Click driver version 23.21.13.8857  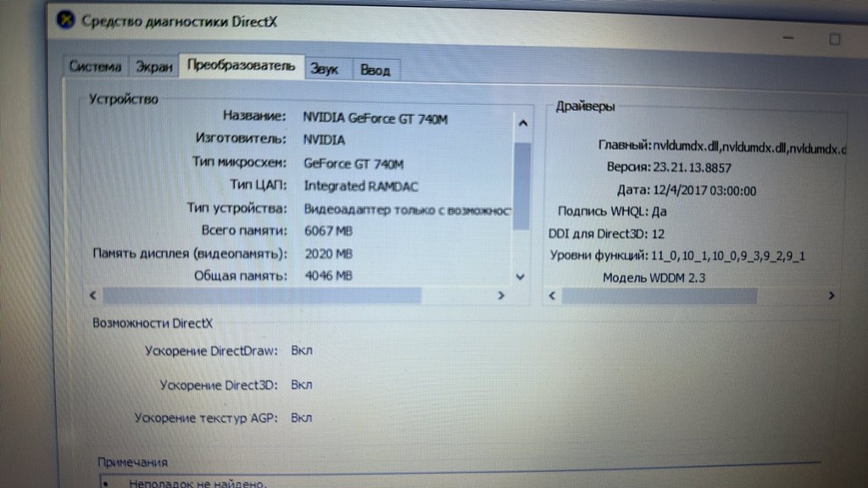[692, 168]
